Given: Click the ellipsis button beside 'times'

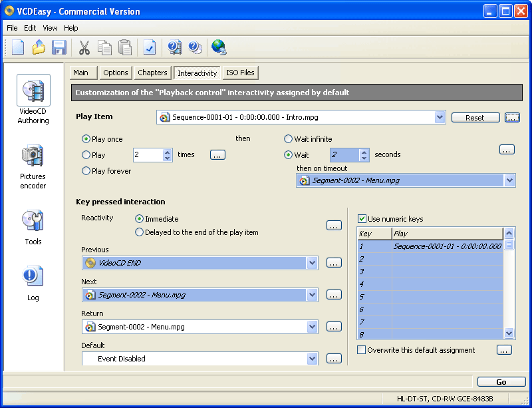Looking at the screenshot, I should [217, 155].
